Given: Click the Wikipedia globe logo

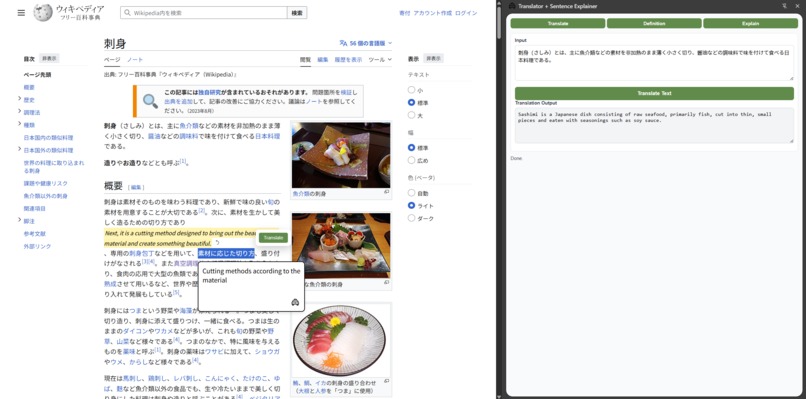Looking at the screenshot, I should point(43,13).
